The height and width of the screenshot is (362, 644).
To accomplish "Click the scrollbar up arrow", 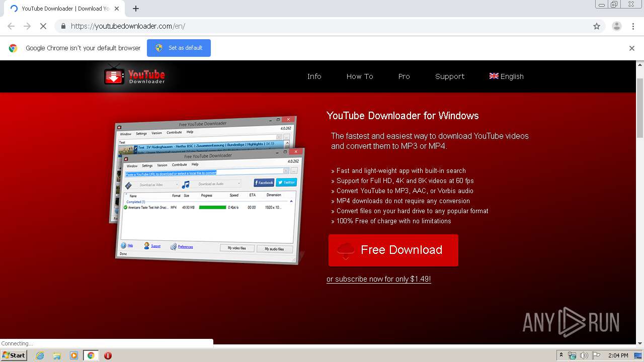I will click(640, 64).
